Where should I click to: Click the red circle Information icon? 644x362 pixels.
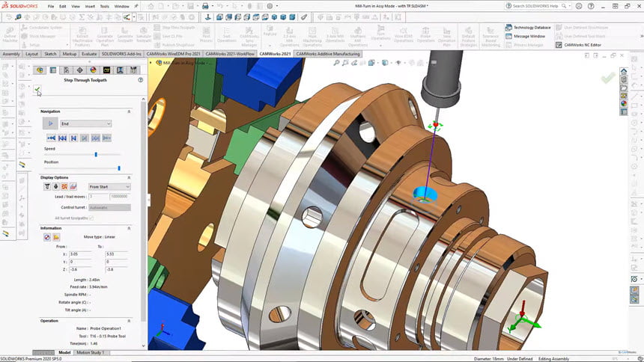click(x=47, y=237)
